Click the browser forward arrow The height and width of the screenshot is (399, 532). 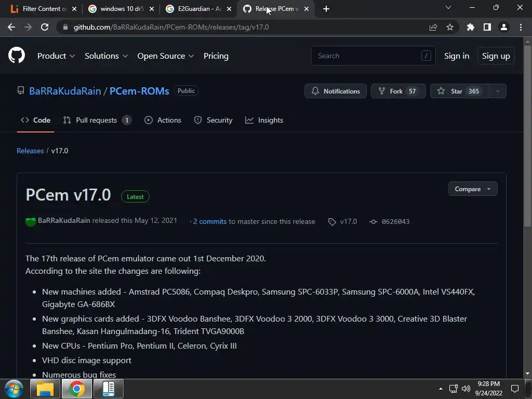click(28, 27)
